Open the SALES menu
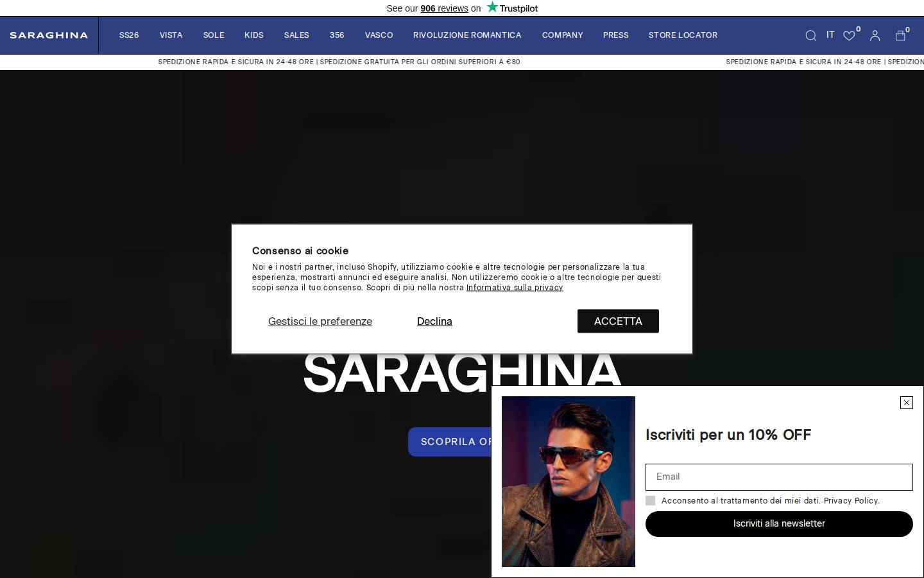Image resolution: width=924 pixels, height=578 pixels. click(296, 35)
